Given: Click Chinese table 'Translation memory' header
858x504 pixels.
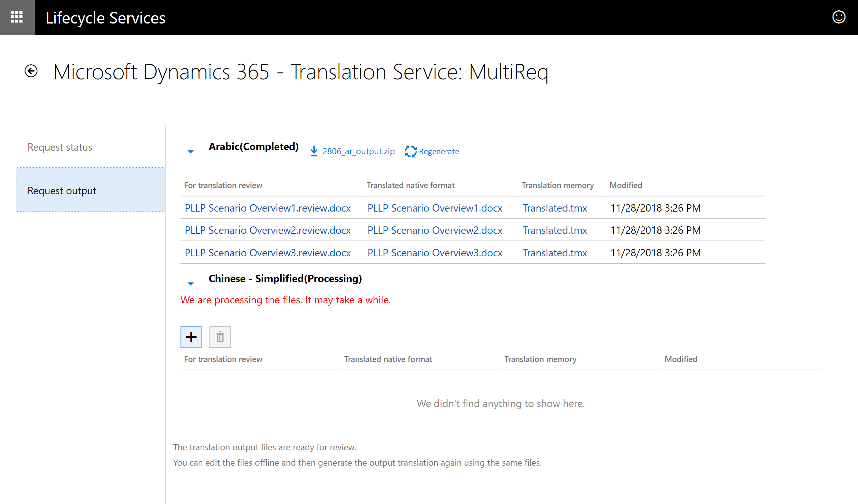Looking at the screenshot, I should point(540,359).
